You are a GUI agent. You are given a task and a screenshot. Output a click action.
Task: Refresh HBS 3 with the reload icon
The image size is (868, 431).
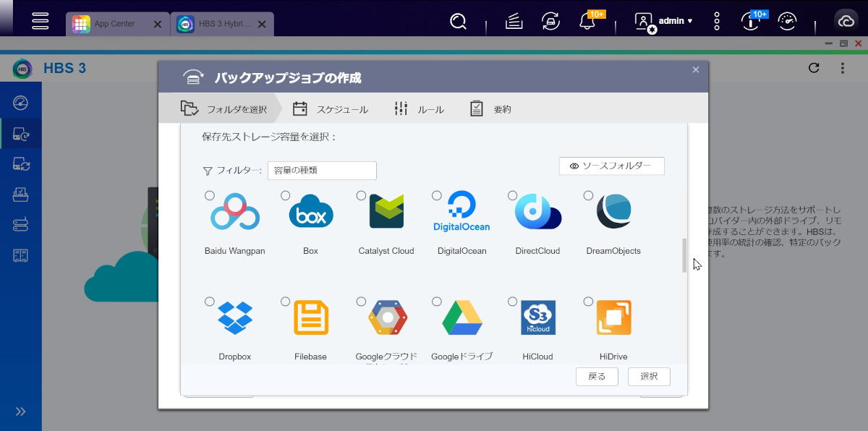click(x=814, y=68)
